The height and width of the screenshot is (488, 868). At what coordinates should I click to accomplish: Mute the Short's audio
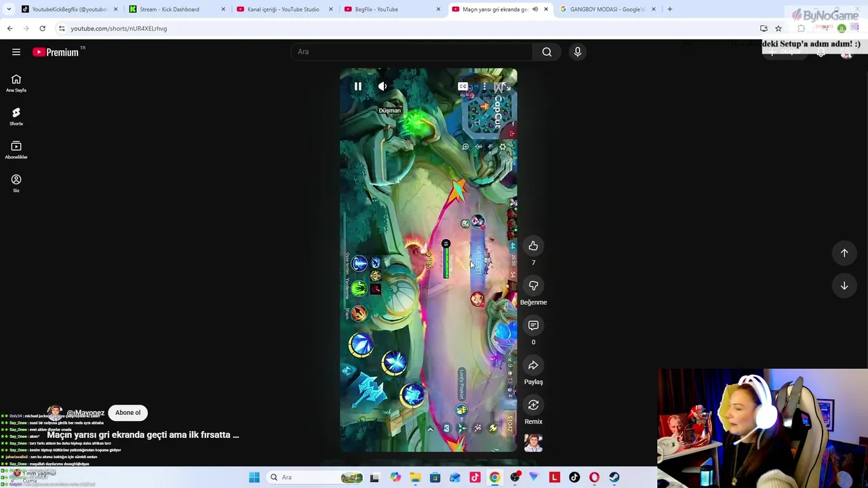[382, 86]
